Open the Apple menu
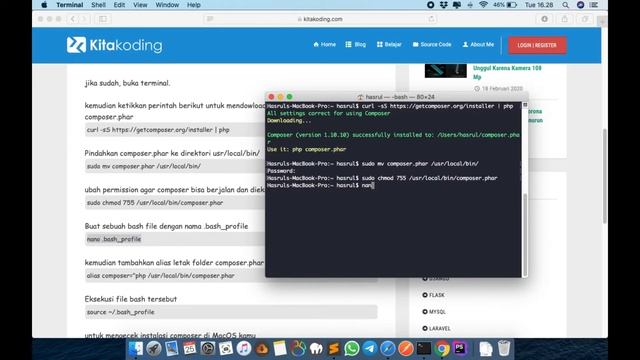 point(44,5)
